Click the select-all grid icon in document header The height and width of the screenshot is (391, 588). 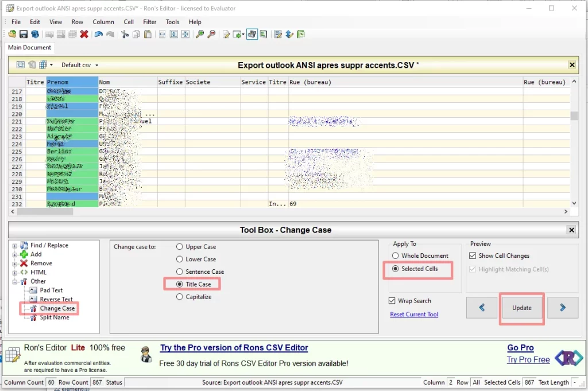(x=21, y=65)
